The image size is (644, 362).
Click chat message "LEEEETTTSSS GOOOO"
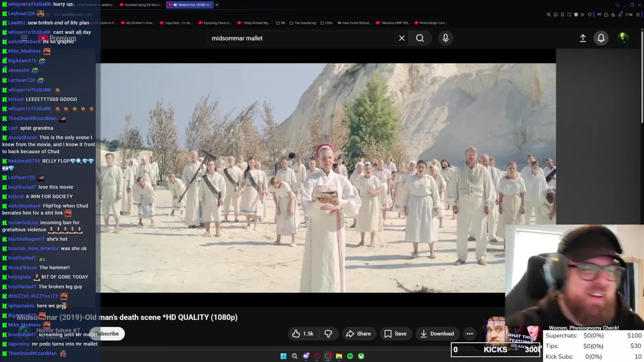(x=51, y=99)
